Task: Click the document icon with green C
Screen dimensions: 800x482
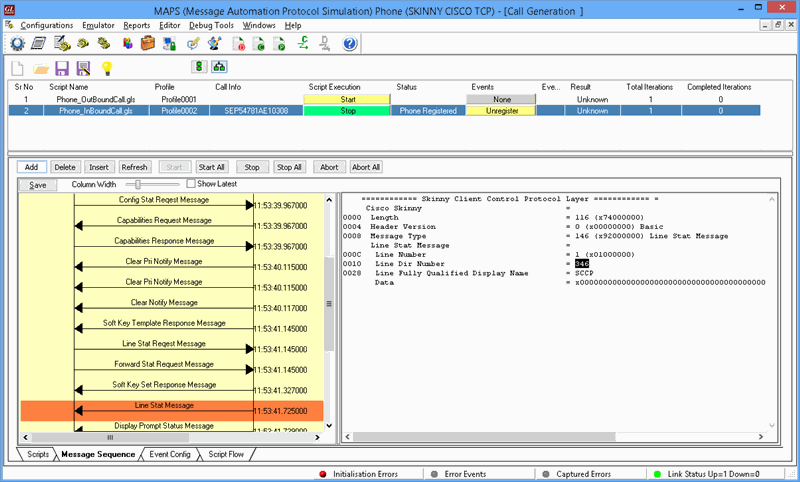Action: click(x=259, y=44)
